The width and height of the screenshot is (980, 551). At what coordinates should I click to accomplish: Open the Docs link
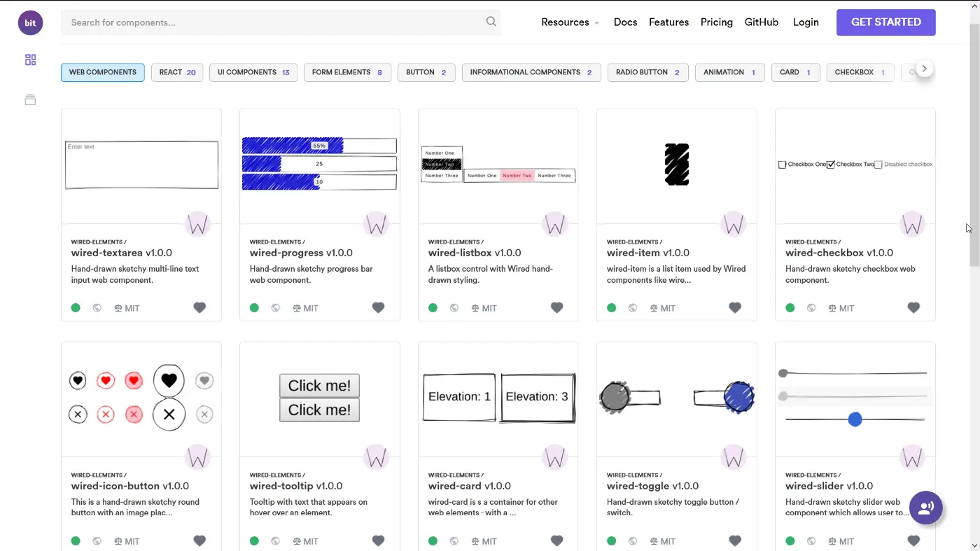(x=625, y=22)
